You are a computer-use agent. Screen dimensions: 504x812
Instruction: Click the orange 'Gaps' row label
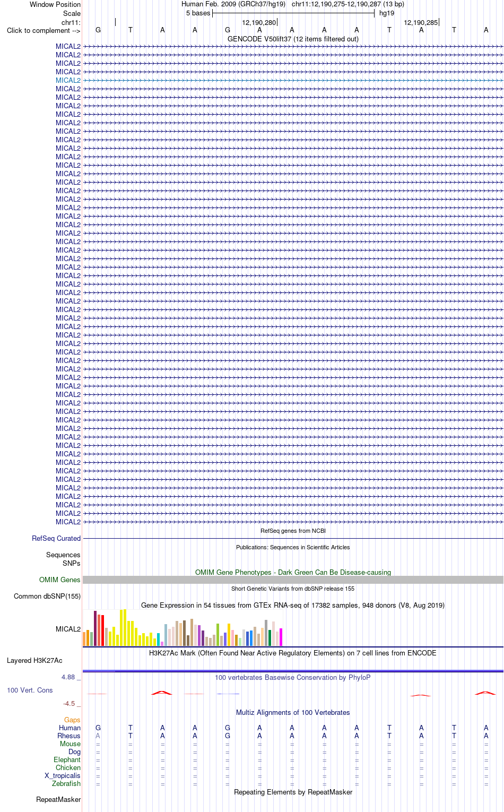tap(72, 720)
